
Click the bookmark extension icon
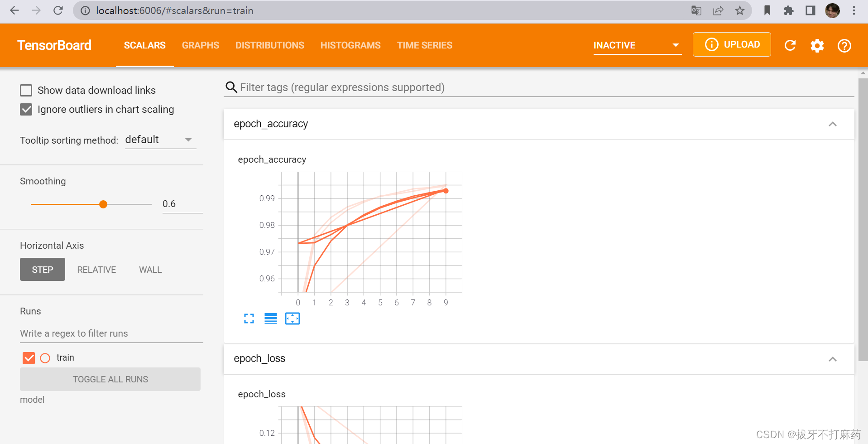[x=767, y=10]
